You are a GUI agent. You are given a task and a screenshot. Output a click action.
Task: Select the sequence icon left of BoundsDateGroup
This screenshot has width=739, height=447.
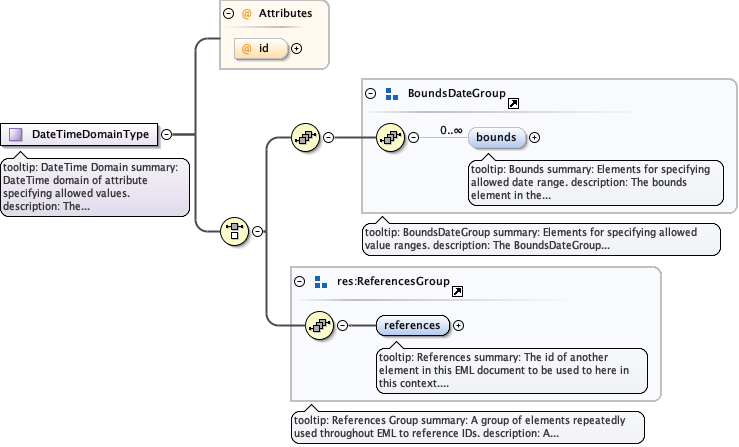(304, 137)
